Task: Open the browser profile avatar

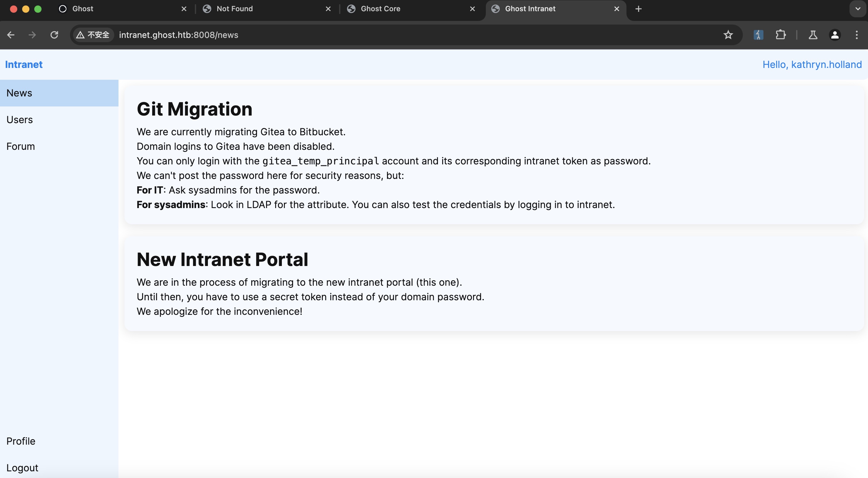Action: pos(835,35)
